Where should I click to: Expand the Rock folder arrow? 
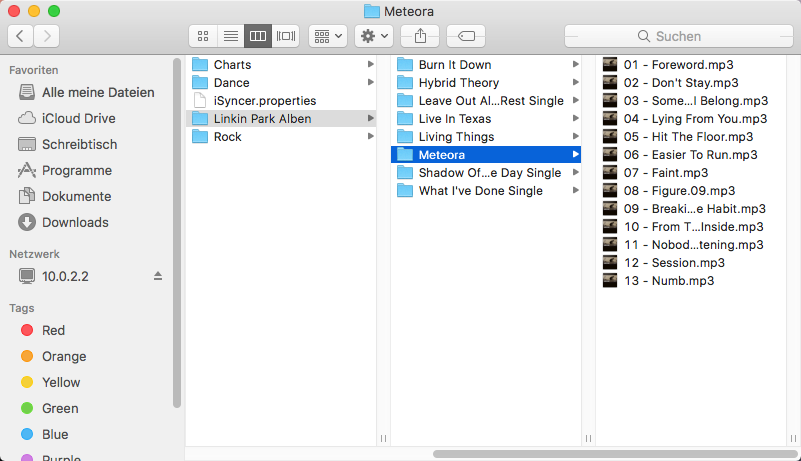tap(370, 136)
